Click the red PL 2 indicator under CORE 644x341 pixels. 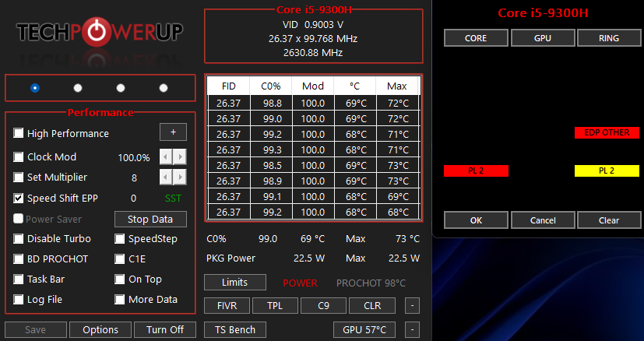point(476,171)
